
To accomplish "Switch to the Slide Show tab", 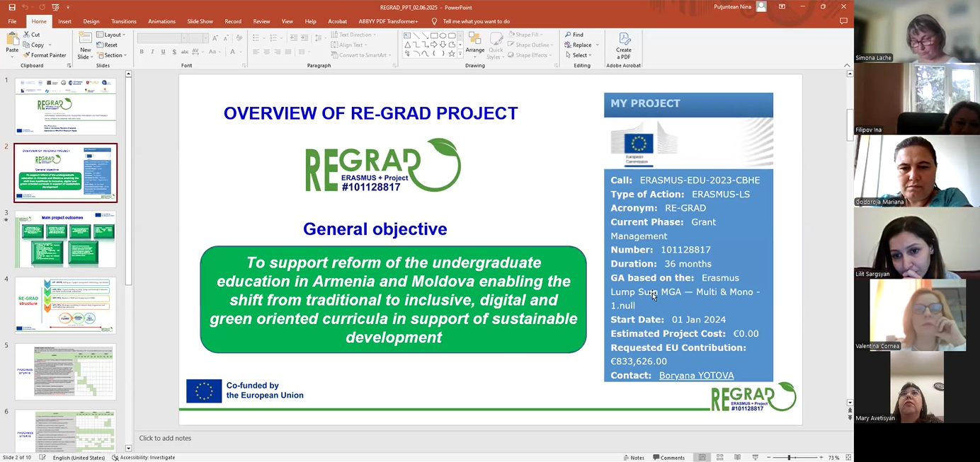I will tap(200, 21).
